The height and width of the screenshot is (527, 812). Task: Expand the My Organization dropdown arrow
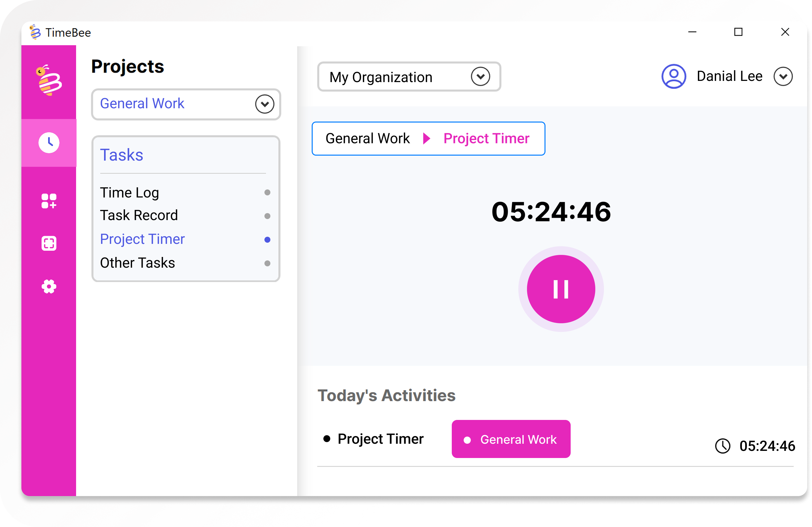480,76
